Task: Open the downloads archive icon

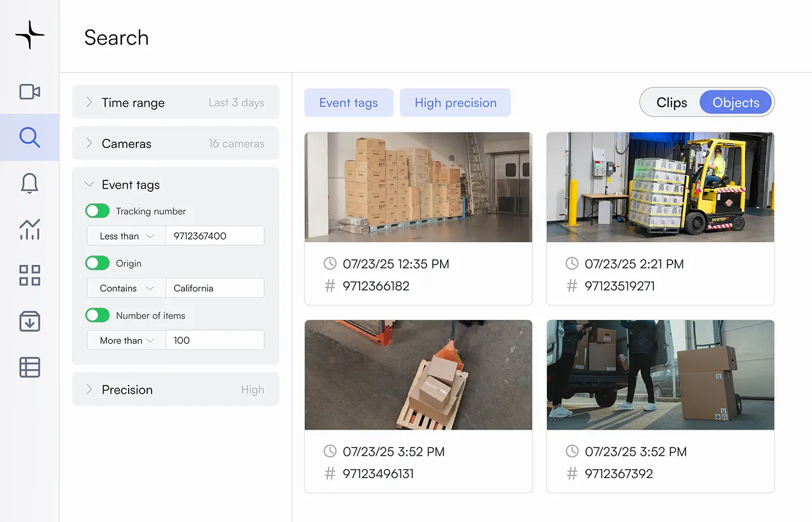Action: coord(30,321)
